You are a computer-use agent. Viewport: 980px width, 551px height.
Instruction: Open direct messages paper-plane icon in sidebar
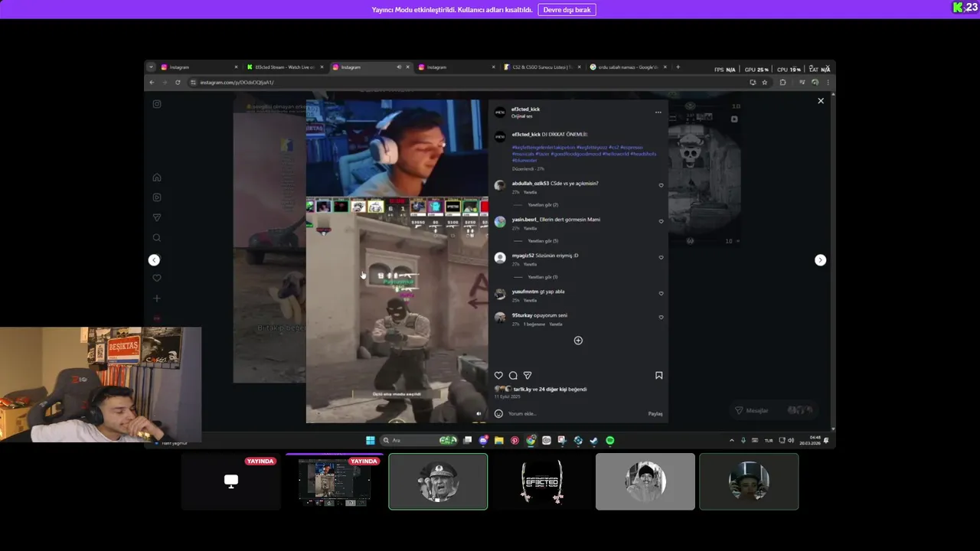(x=157, y=218)
